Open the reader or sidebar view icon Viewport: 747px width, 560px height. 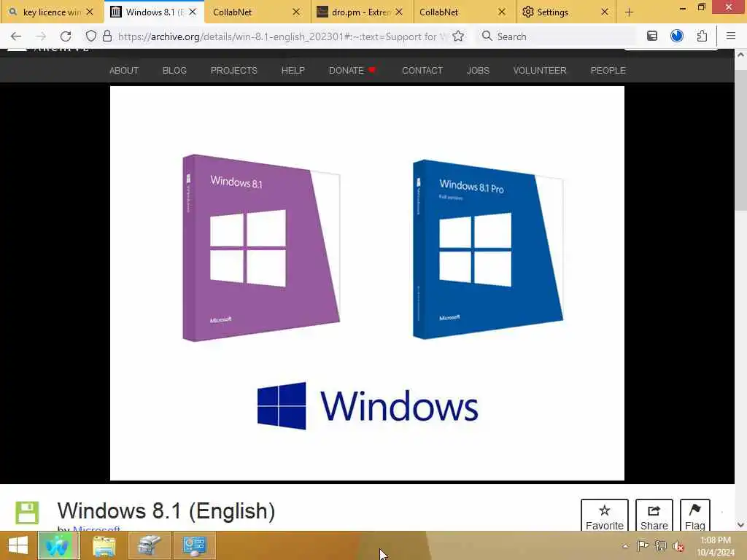coord(651,36)
